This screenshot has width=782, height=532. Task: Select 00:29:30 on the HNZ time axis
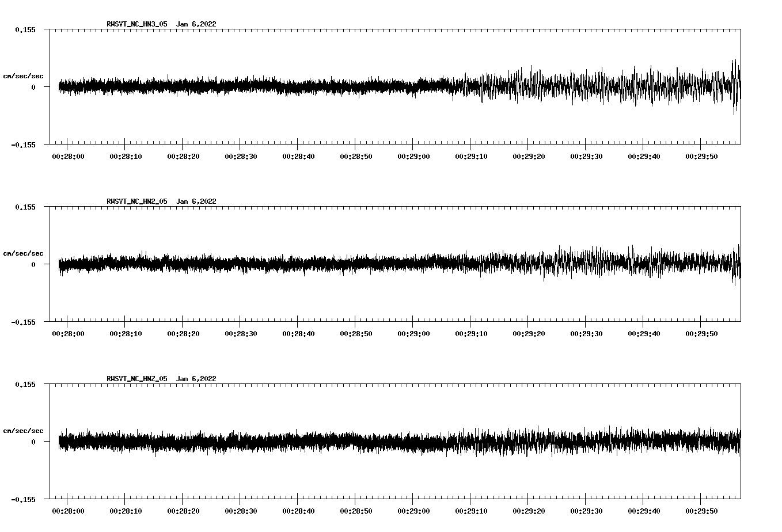coord(586,511)
